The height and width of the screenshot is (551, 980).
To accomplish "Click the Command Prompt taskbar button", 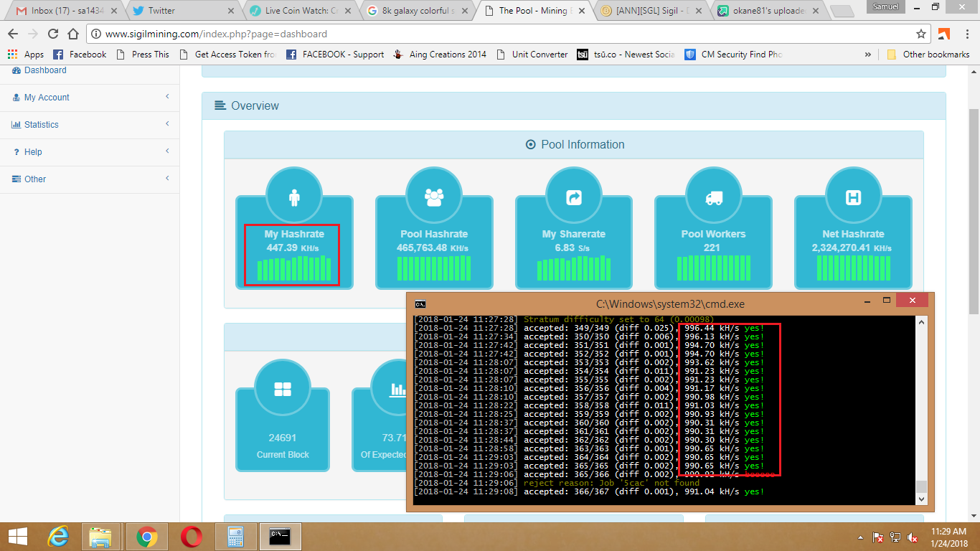I will coord(280,537).
